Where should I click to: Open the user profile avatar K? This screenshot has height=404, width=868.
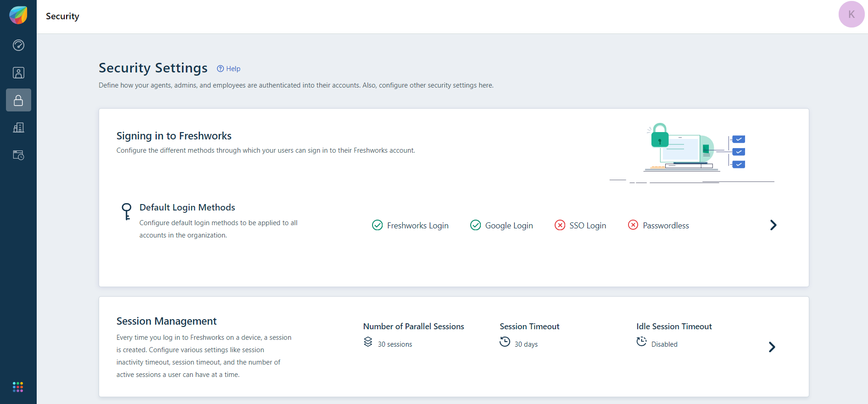click(851, 14)
